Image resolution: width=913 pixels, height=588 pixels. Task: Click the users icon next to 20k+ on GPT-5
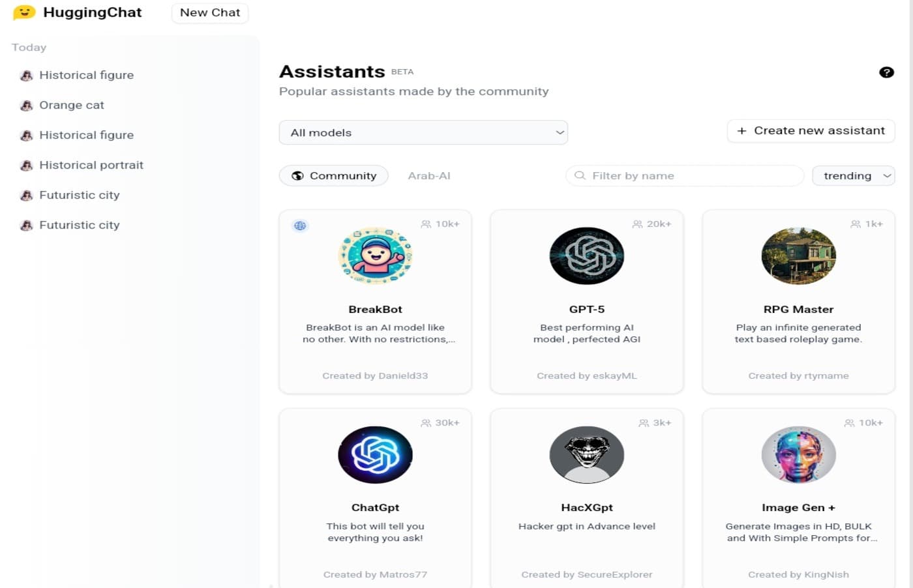tap(637, 224)
